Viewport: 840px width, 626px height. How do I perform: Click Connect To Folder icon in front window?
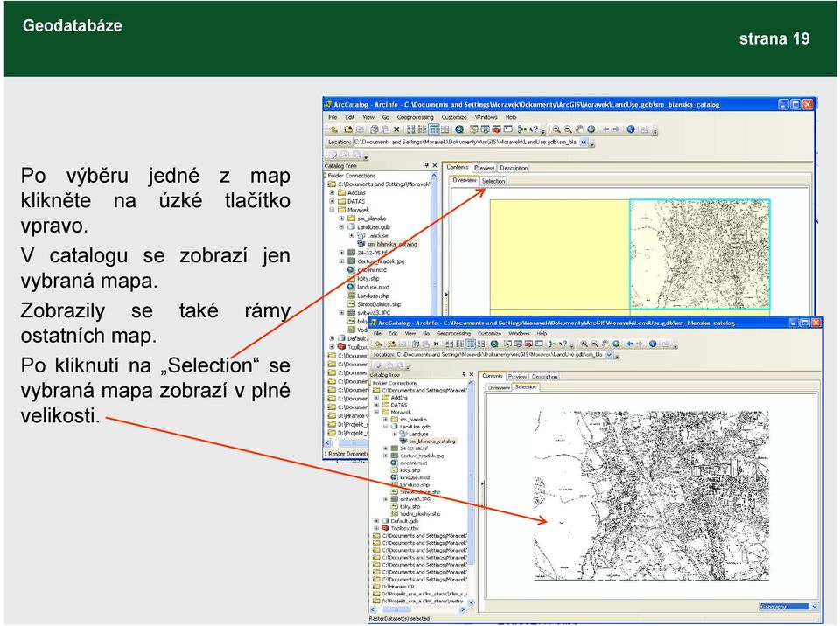click(392, 344)
